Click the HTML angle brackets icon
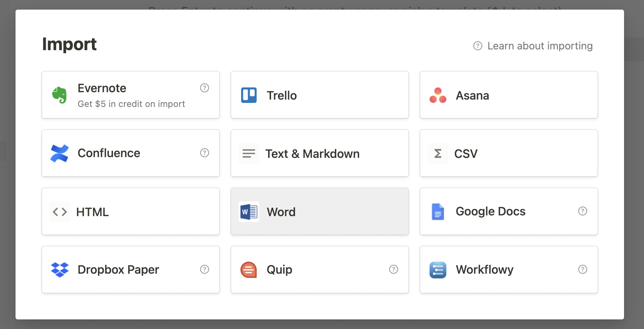The height and width of the screenshot is (329, 644). pyautogui.click(x=60, y=212)
